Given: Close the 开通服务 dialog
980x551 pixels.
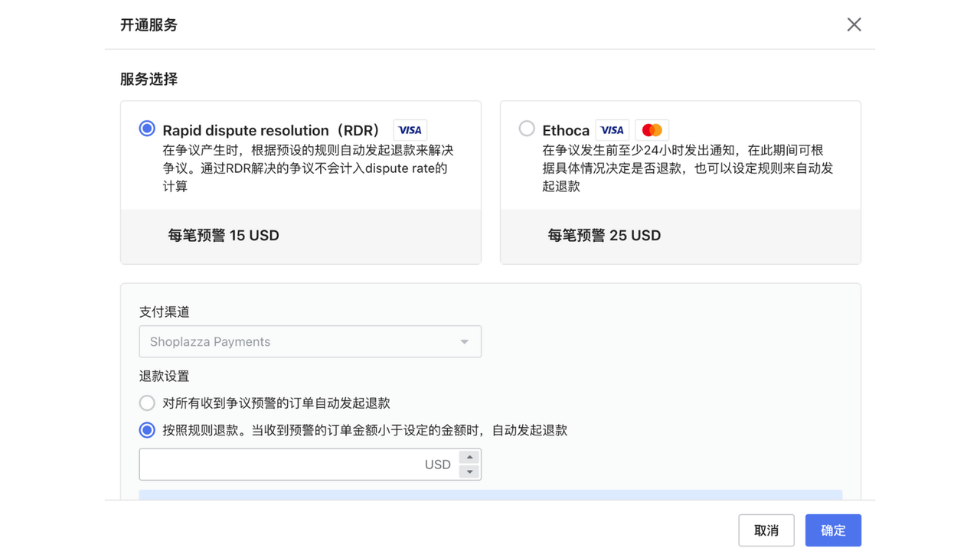Looking at the screenshot, I should tap(854, 24).
